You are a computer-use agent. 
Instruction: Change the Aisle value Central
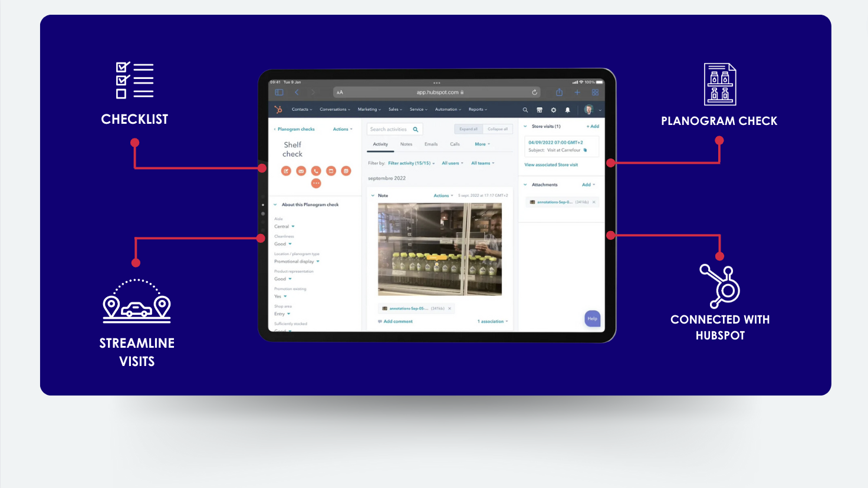(284, 227)
